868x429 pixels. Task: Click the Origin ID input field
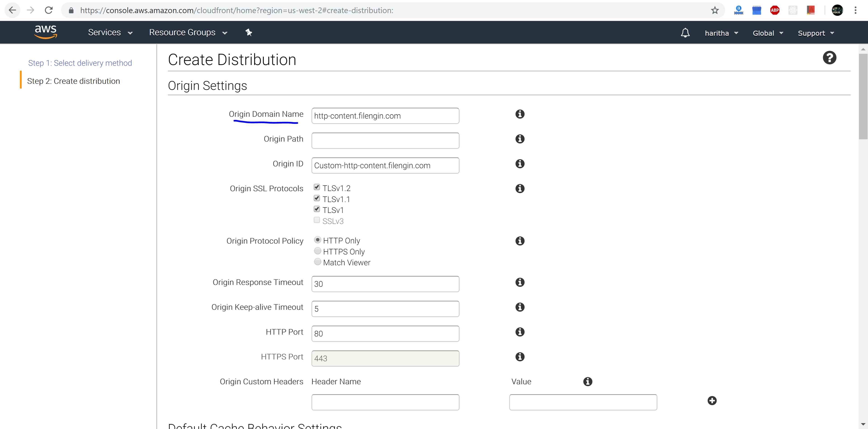click(385, 166)
